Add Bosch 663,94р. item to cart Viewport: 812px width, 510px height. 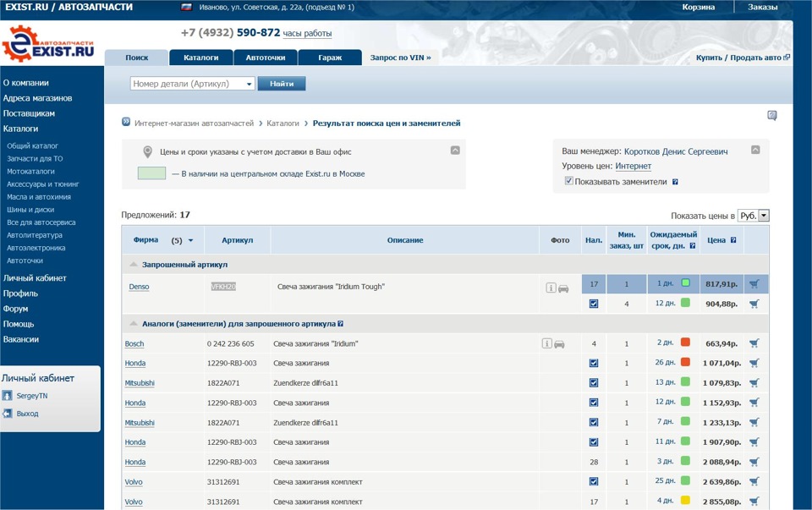754,343
